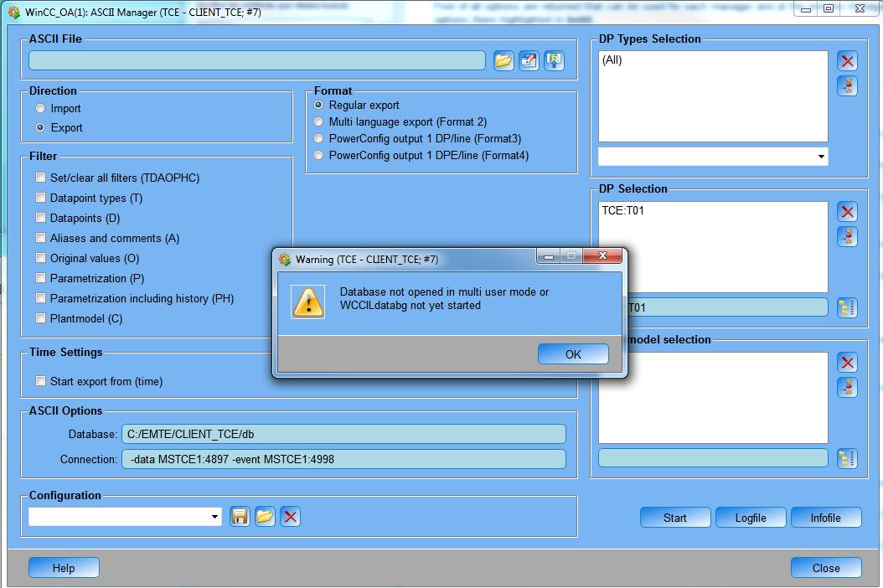Screen dimensions: 883x588
Task: Toggle Set/clear all filters (TDAOPHC) checkbox
Action: pyautogui.click(x=40, y=178)
